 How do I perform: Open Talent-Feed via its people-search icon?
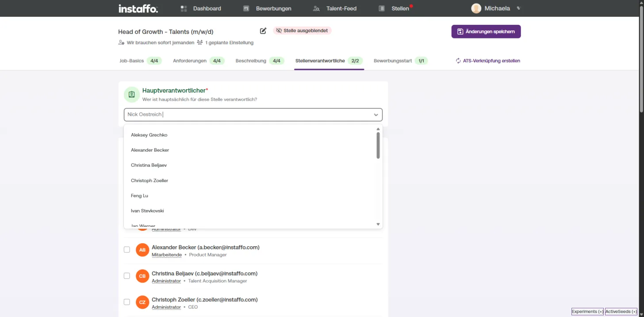pyautogui.click(x=316, y=8)
